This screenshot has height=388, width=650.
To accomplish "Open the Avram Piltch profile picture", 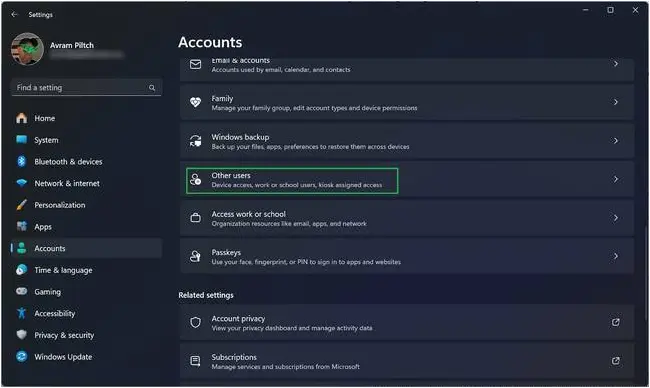I will [27, 49].
